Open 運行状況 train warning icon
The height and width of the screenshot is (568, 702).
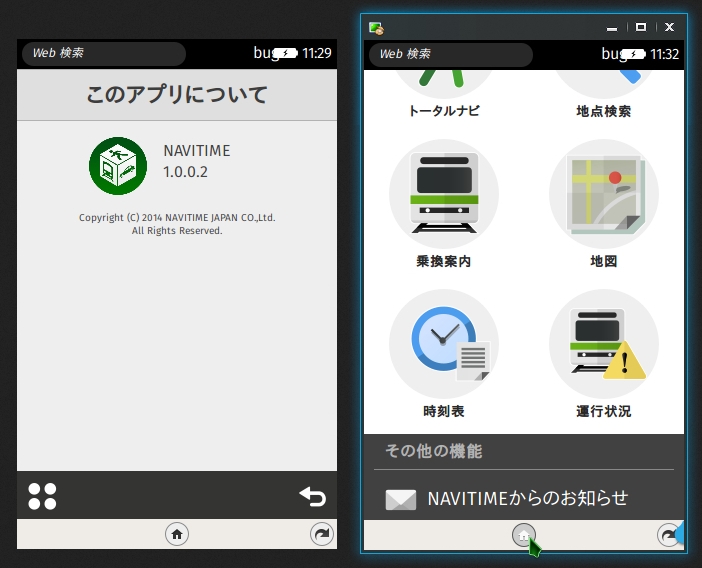click(x=604, y=344)
